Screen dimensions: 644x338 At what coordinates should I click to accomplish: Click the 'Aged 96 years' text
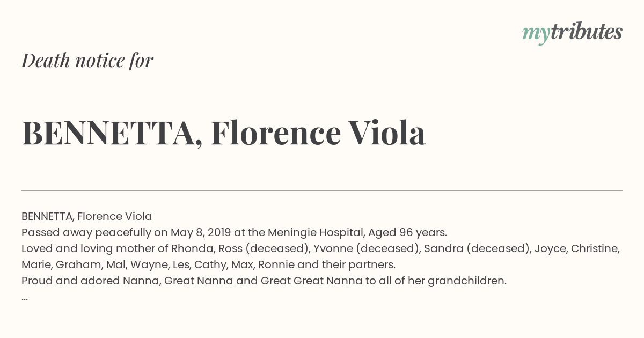pyautogui.click(x=407, y=232)
